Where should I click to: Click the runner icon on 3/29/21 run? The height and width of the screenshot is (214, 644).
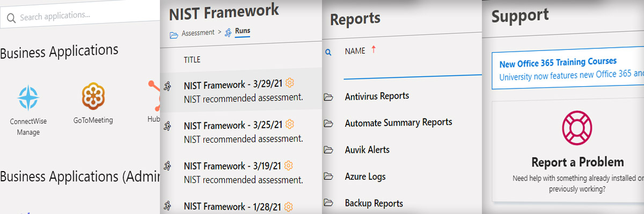coord(167,85)
